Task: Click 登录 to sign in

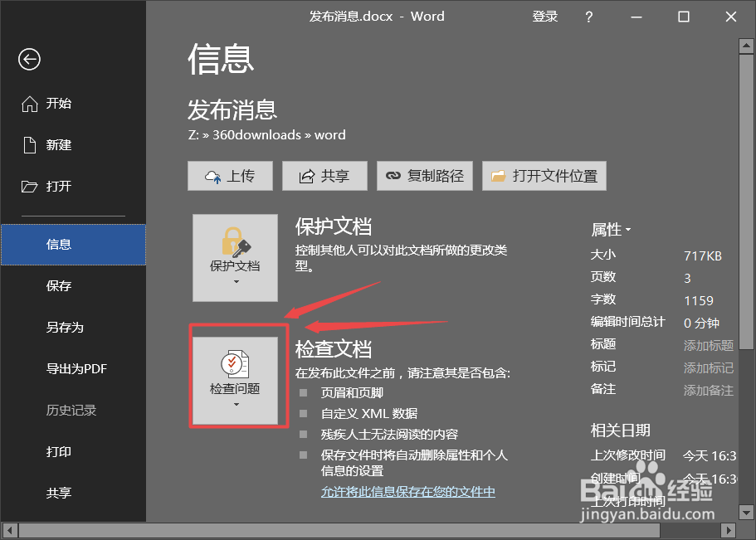Action: pos(545,16)
